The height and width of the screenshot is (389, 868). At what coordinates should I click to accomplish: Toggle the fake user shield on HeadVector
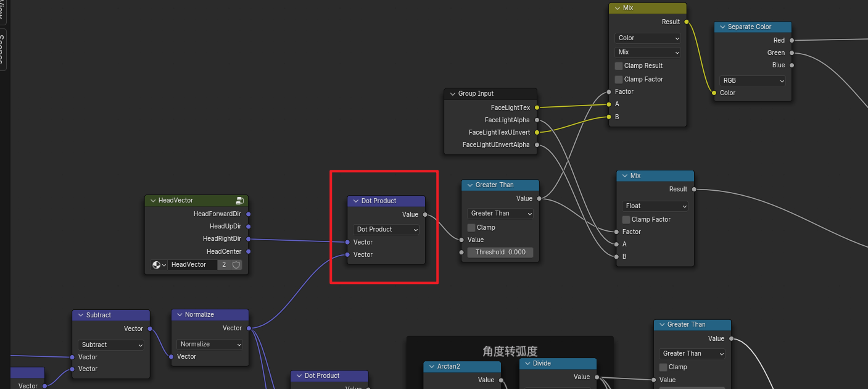pos(236,265)
